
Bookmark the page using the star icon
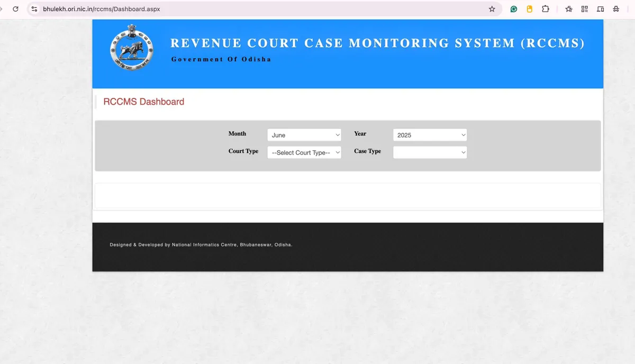[492, 9]
